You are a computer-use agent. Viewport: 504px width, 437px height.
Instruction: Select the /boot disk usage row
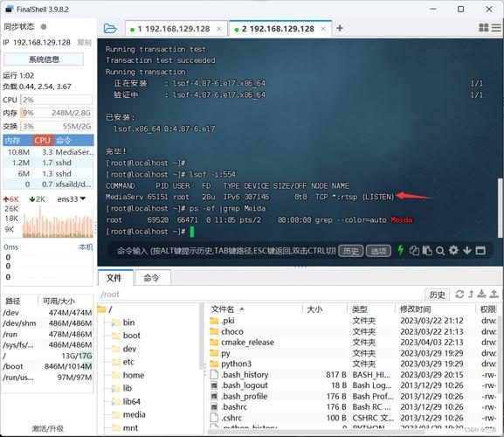tap(47, 366)
